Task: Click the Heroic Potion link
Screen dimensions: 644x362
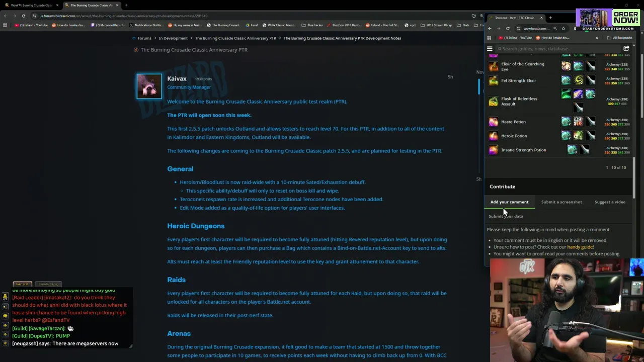Action: pyautogui.click(x=514, y=136)
